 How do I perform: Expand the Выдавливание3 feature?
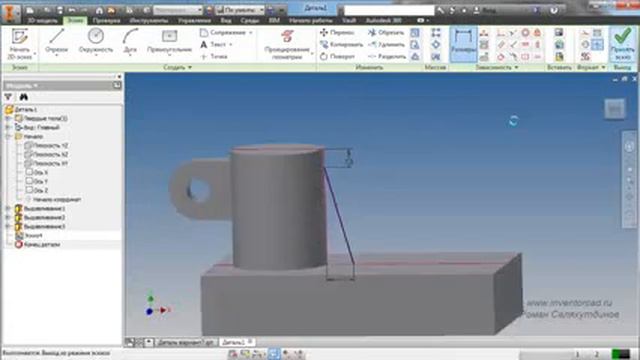click(x=8, y=227)
